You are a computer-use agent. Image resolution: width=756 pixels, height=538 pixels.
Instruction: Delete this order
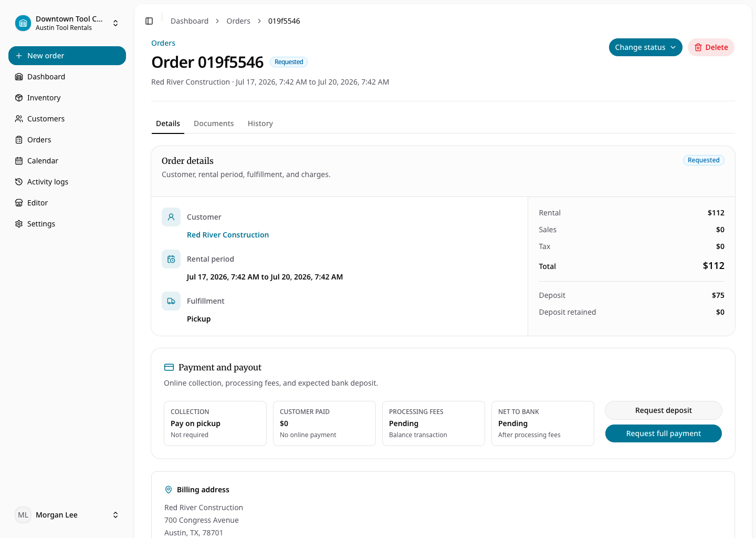(711, 47)
